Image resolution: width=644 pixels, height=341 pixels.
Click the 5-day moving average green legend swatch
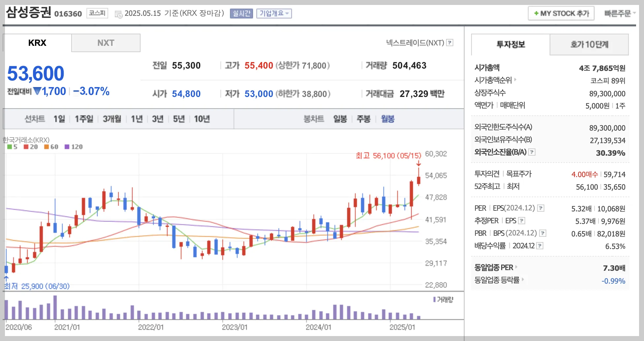click(10, 147)
